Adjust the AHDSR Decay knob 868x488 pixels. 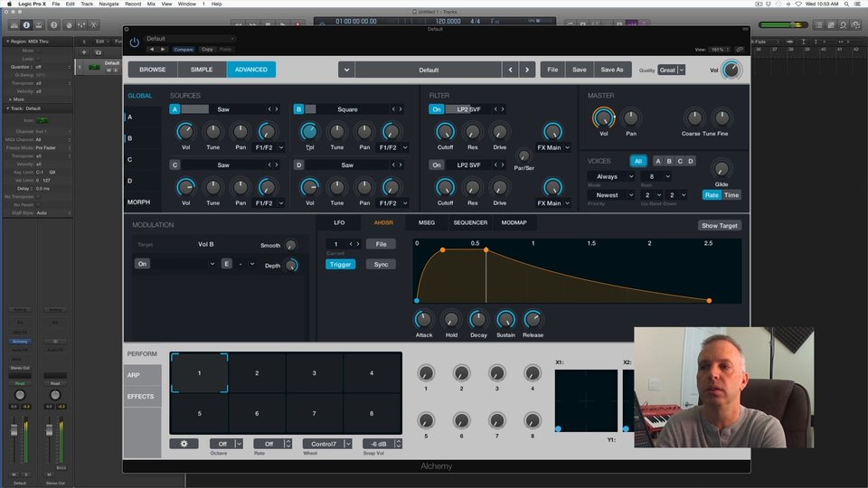(478, 319)
